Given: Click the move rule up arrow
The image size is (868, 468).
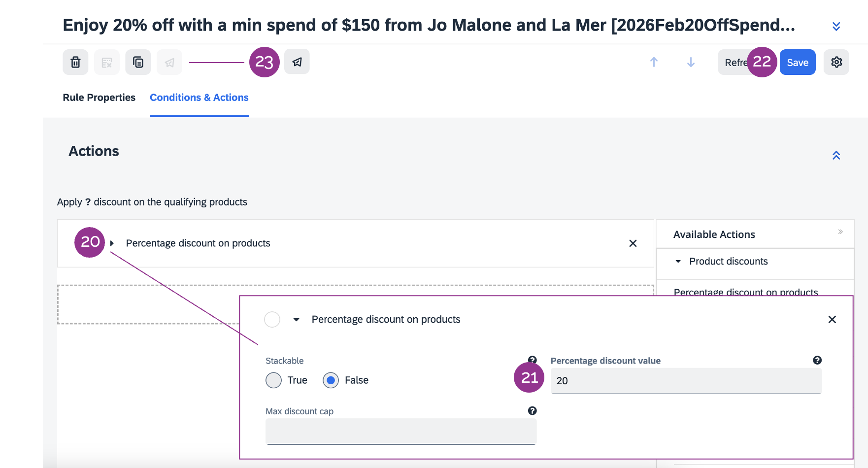Looking at the screenshot, I should (x=654, y=62).
